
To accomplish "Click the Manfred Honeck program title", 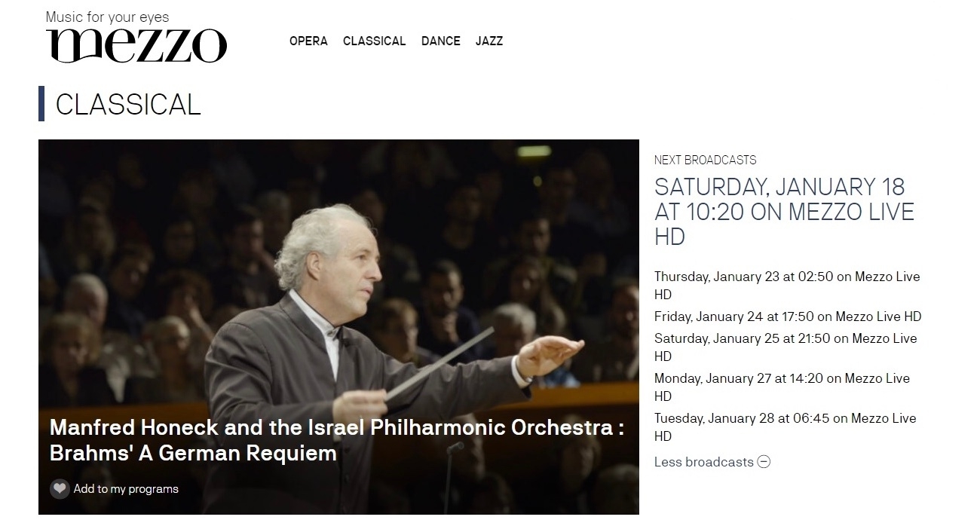I will 336,440.
